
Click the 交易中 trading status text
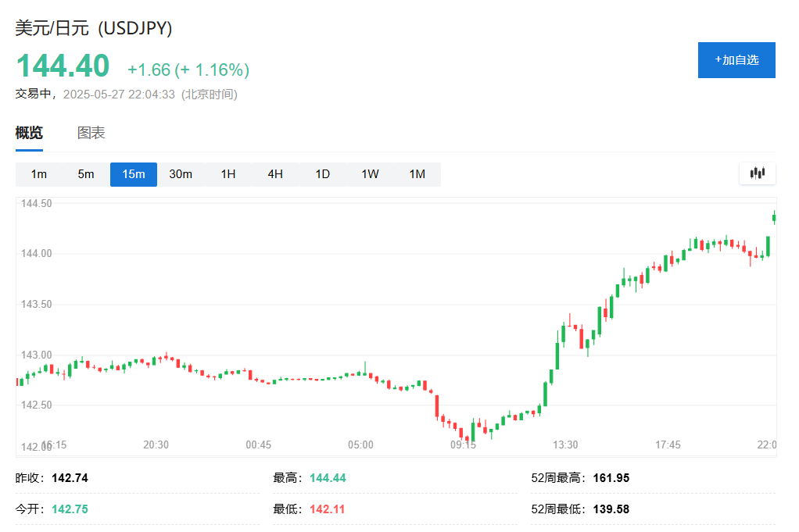pos(33,94)
